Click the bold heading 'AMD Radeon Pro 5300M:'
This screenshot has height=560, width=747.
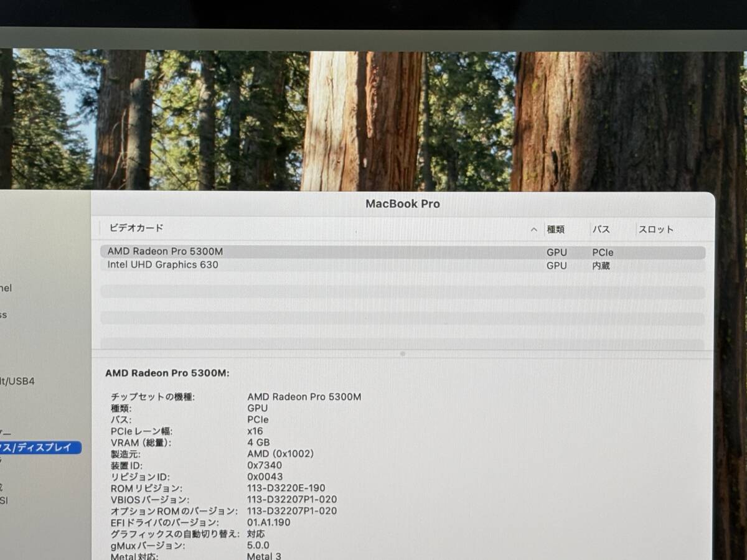click(x=167, y=373)
